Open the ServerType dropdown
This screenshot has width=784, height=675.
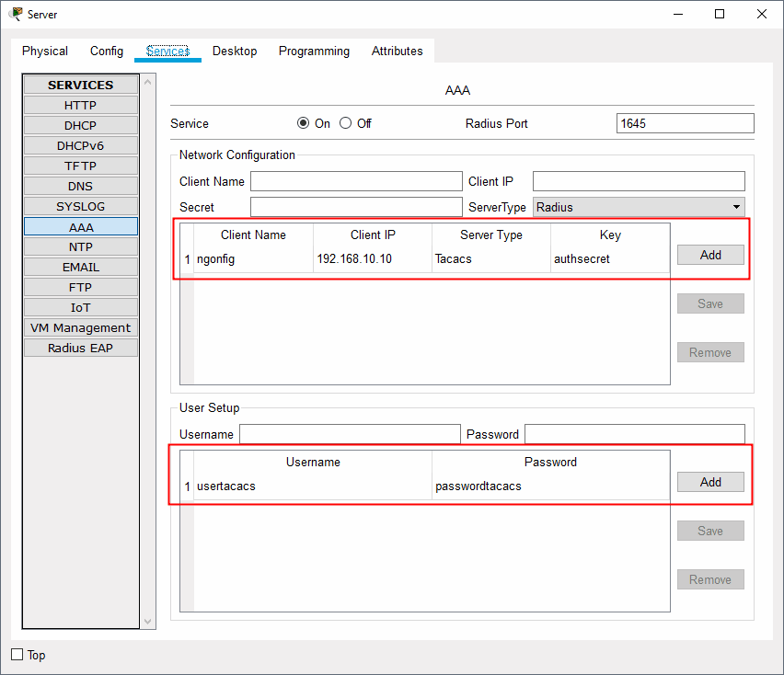[x=639, y=208]
